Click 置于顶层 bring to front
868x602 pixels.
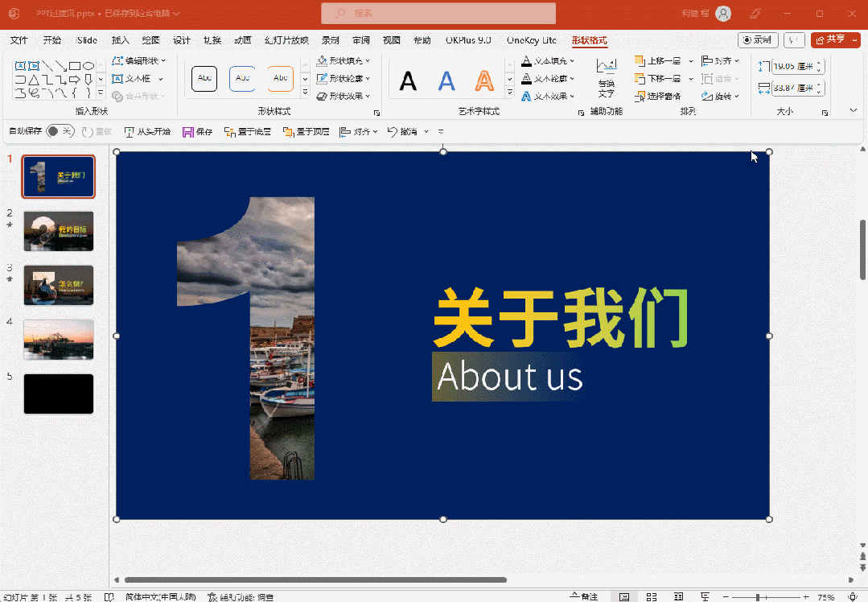pyautogui.click(x=306, y=132)
